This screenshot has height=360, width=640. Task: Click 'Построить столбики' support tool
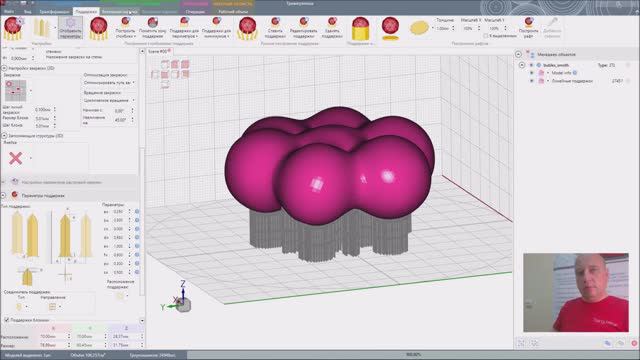pyautogui.click(x=125, y=28)
